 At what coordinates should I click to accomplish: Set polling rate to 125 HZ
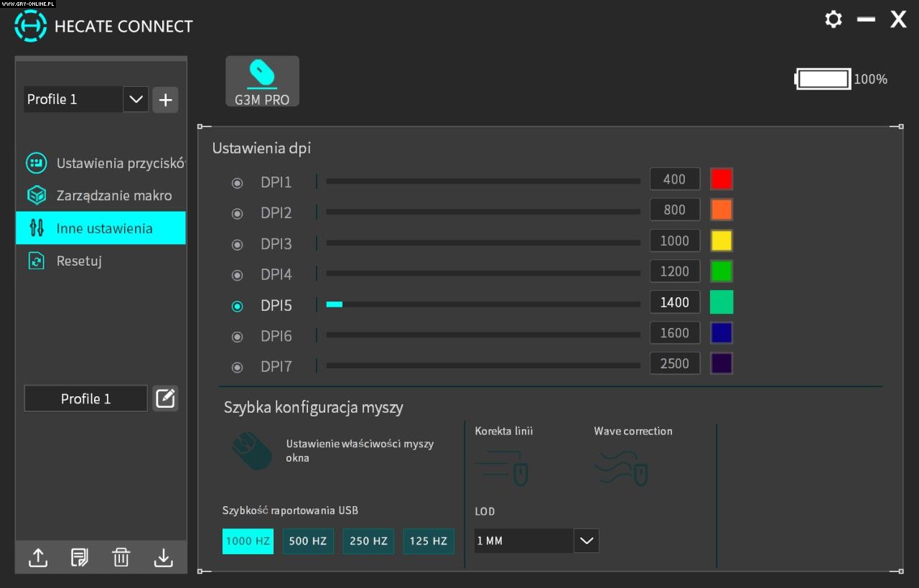[x=429, y=541]
